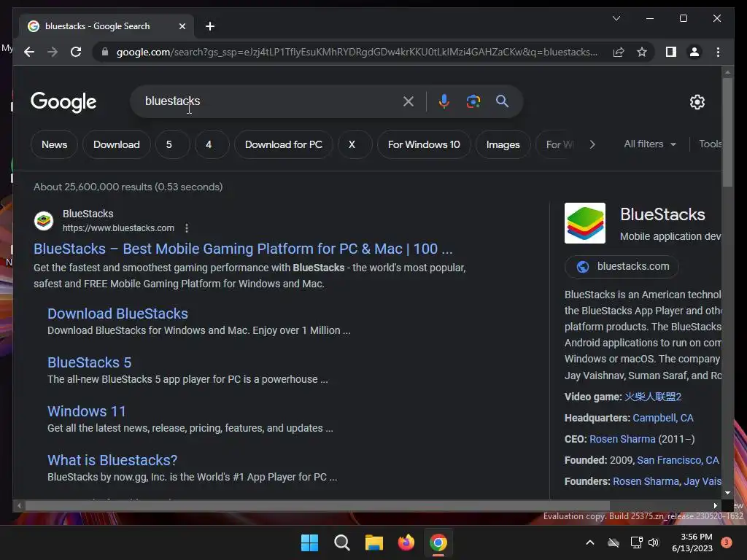Click the browser forward arrow
Viewport: 747px width, 560px height.
click(x=53, y=52)
